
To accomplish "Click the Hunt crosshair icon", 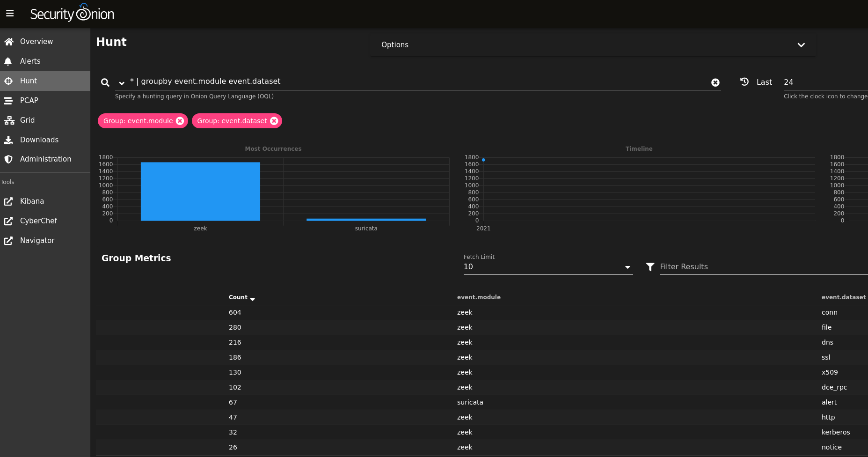I will click(x=8, y=81).
